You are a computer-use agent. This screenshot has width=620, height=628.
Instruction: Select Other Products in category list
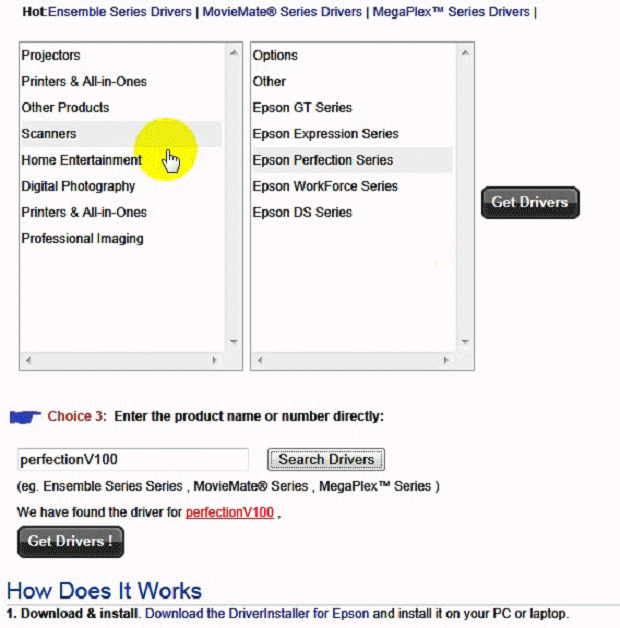[121, 108]
